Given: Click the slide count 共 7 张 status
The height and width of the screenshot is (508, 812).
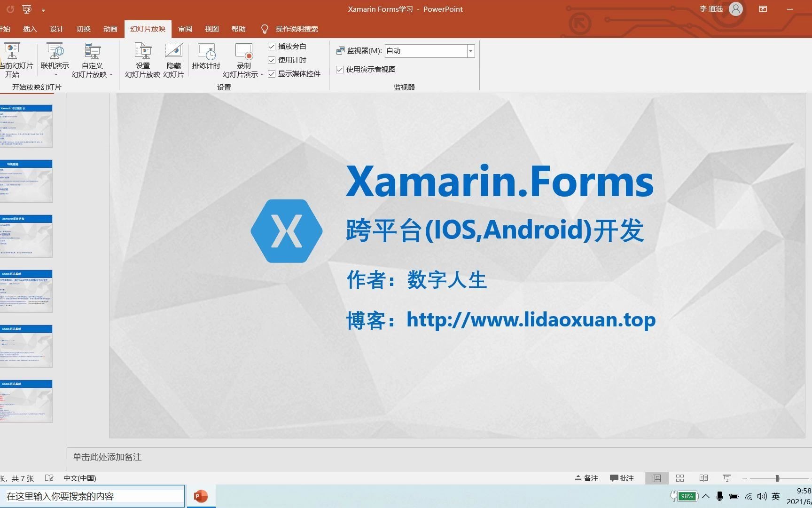Looking at the screenshot, I should tap(23, 478).
